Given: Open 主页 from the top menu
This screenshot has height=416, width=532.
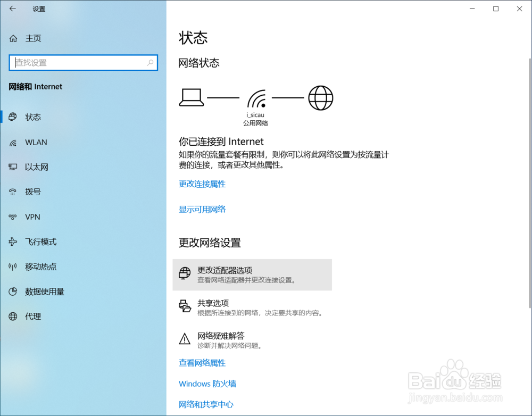Looking at the screenshot, I should click(x=33, y=38).
